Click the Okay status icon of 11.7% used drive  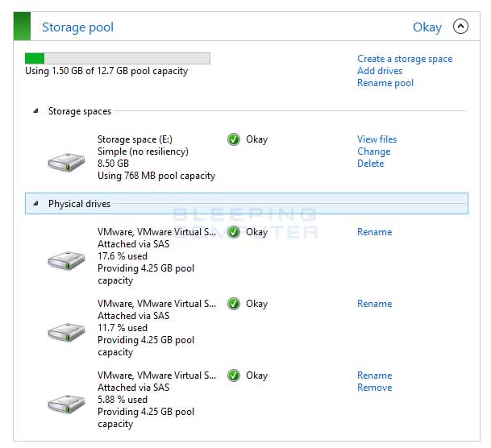tap(234, 304)
